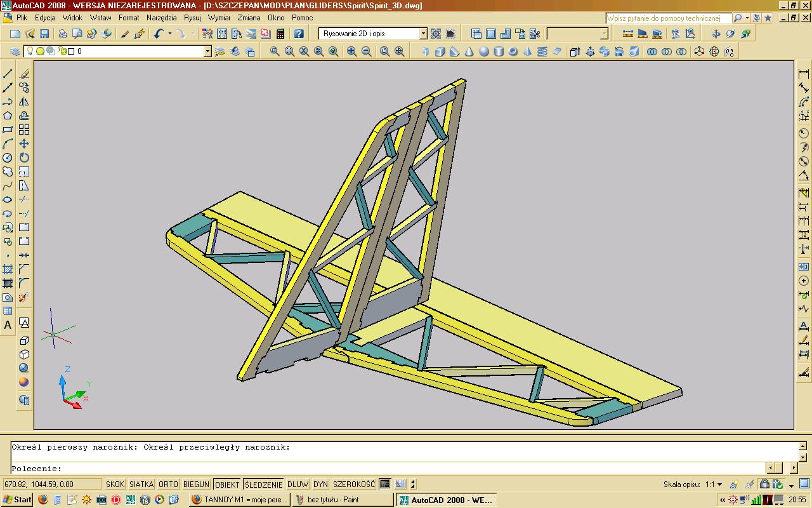Disable OBIEKT object snap
The height and width of the screenshot is (508, 812).
pyautogui.click(x=227, y=485)
